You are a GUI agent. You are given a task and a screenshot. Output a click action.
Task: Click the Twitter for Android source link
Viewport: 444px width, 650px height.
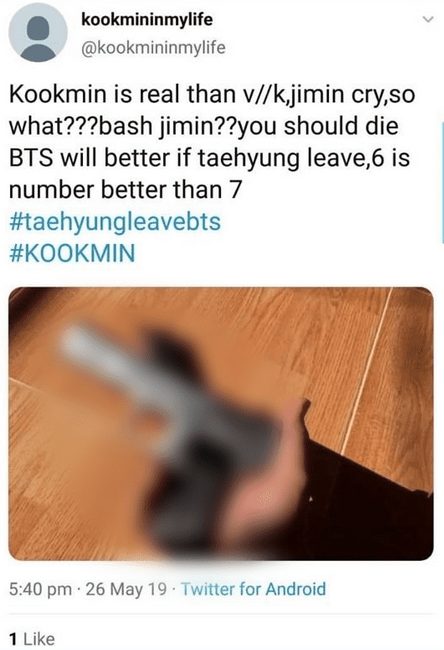click(254, 589)
